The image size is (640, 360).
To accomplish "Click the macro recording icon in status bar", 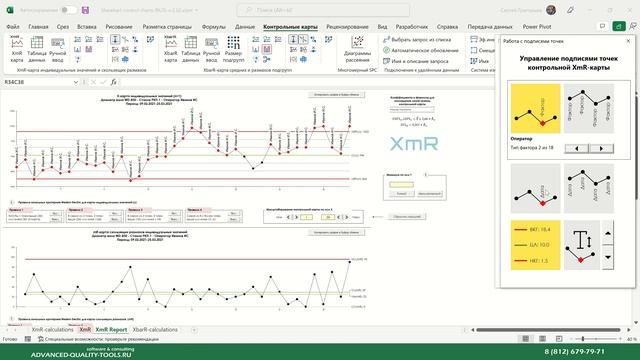I will click(28, 339).
